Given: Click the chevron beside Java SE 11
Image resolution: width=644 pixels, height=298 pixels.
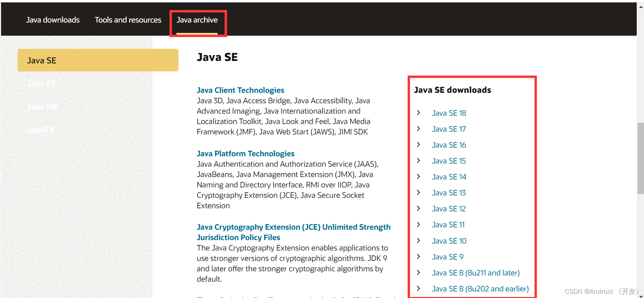Looking at the screenshot, I should 418,225.
